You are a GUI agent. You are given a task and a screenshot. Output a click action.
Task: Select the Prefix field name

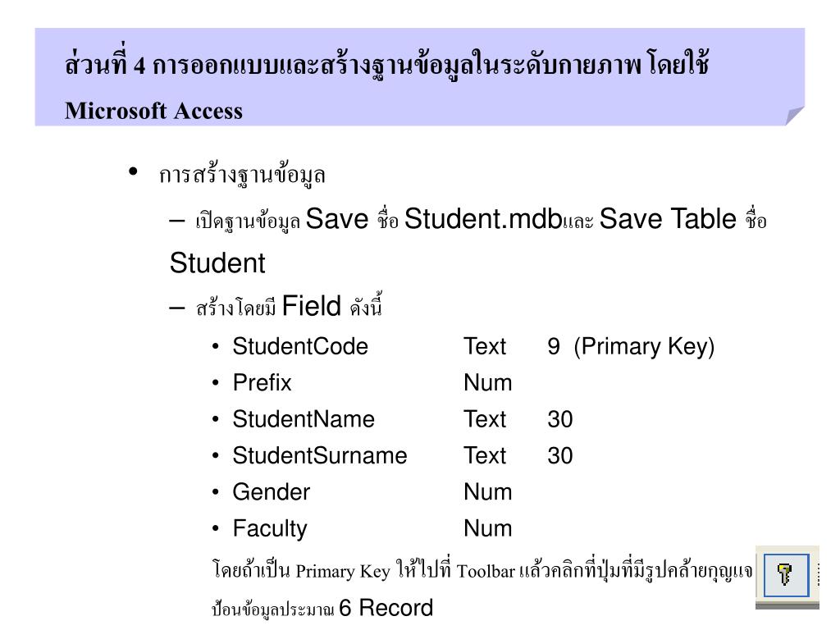click(262, 382)
